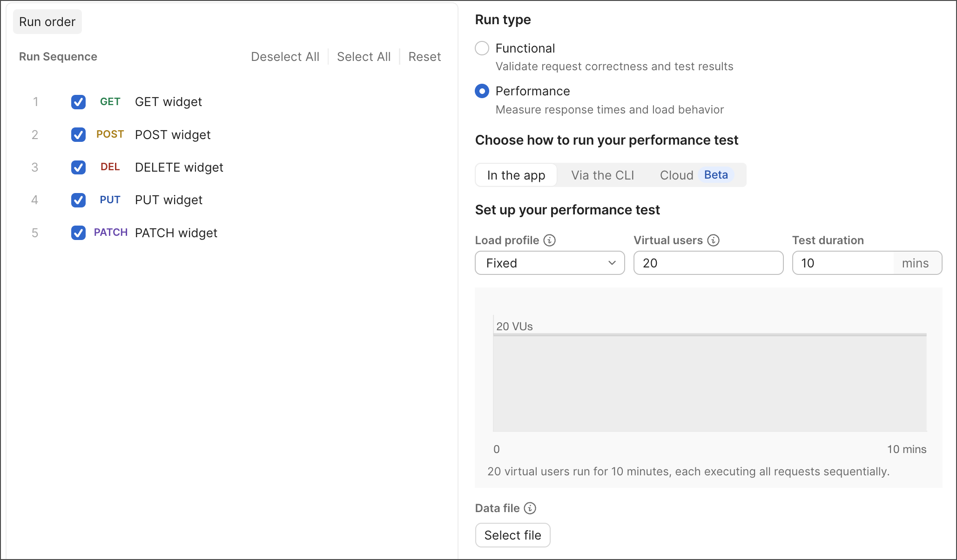Click the red DEL method label

[x=110, y=167]
